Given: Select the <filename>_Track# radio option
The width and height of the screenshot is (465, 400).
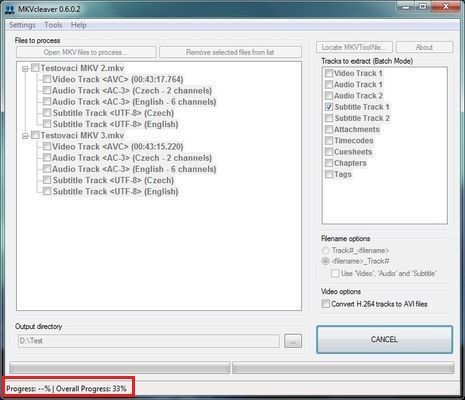Looking at the screenshot, I should (x=326, y=261).
